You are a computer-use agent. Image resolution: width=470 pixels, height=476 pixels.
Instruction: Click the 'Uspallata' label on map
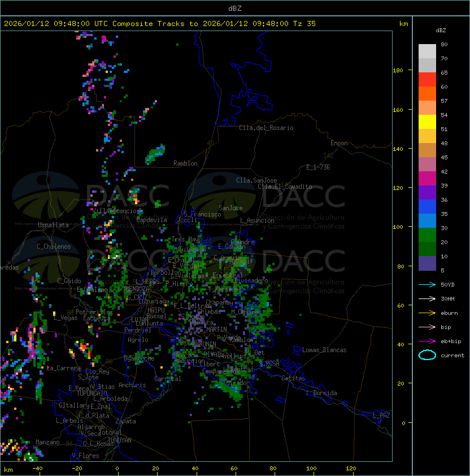[53, 225]
